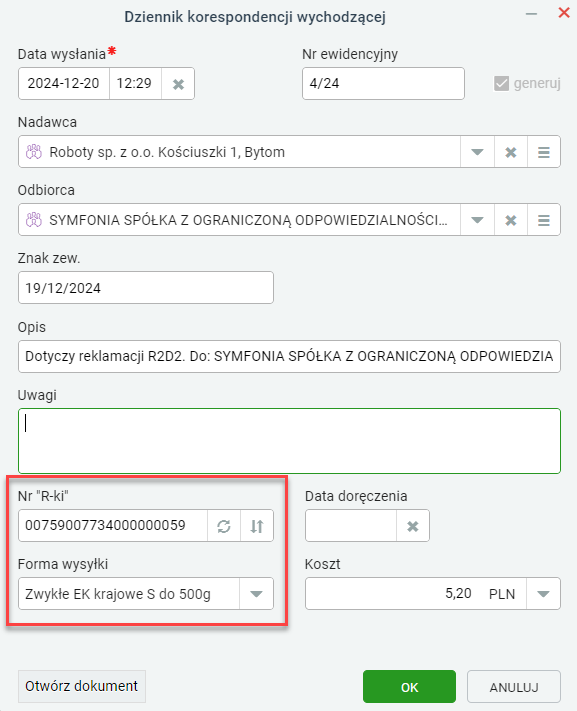Expand the Nadawca dropdown

477,152
